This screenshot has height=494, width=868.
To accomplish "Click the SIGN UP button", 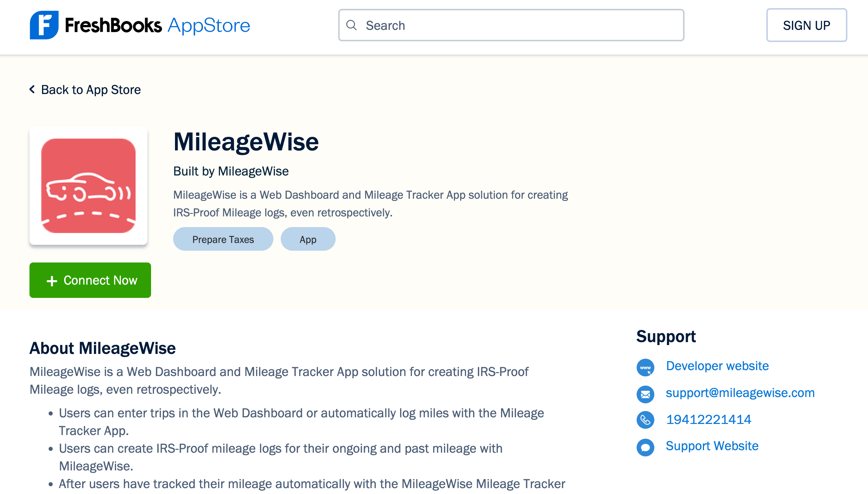I will [806, 25].
